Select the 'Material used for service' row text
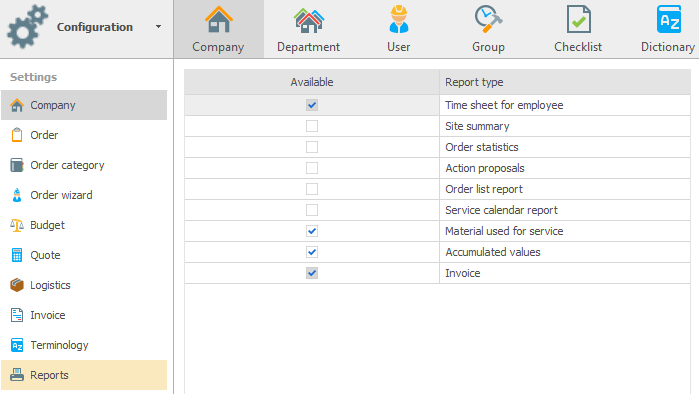The width and height of the screenshot is (699, 394). [504, 231]
